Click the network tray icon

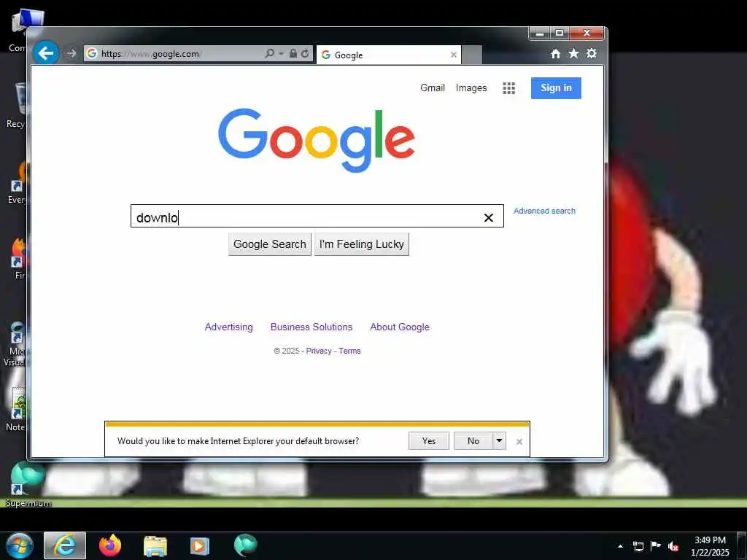click(x=638, y=546)
